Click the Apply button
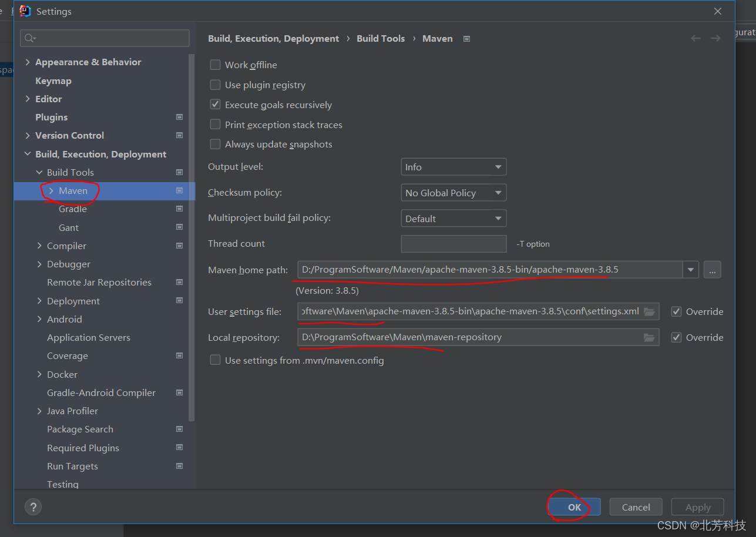The height and width of the screenshot is (537, 756). point(698,507)
